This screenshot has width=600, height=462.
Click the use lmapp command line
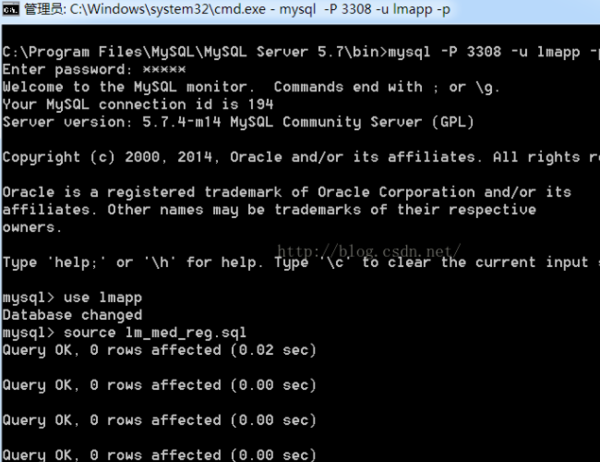pos(74,298)
